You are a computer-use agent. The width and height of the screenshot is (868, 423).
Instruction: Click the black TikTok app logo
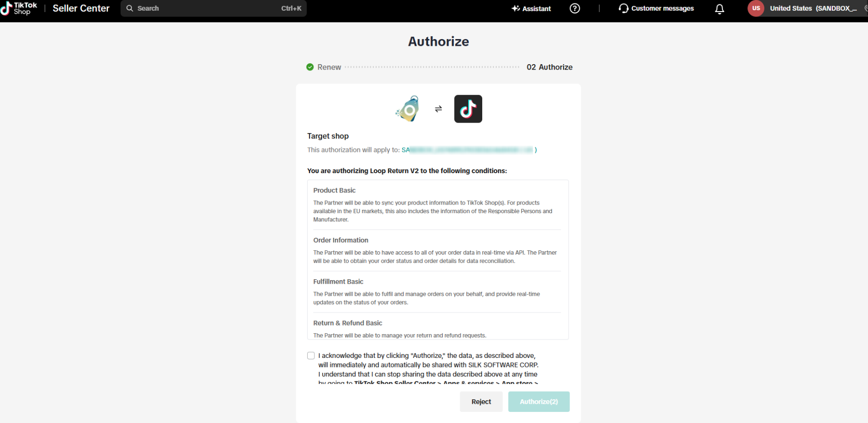point(468,109)
